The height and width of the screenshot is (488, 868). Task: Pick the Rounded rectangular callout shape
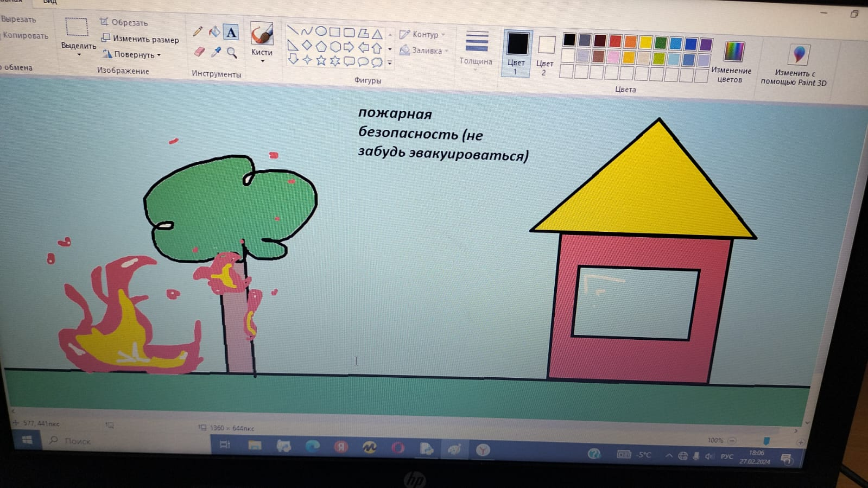pos(350,61)
